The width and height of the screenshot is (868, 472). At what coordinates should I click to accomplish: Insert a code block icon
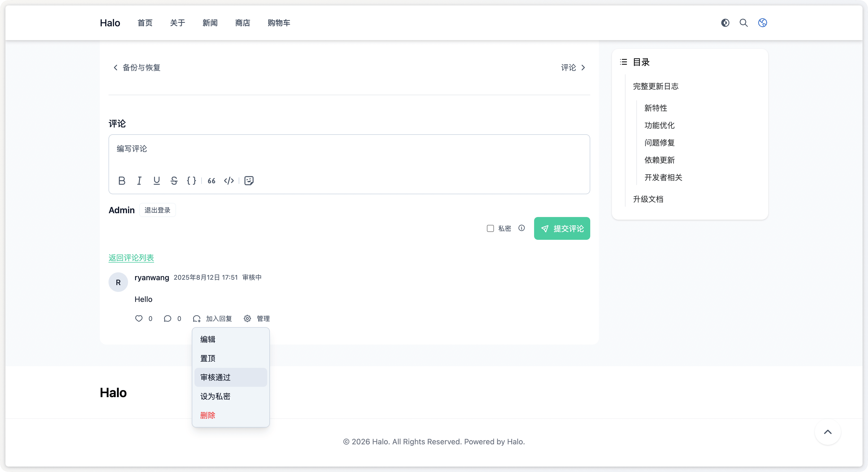229,181
